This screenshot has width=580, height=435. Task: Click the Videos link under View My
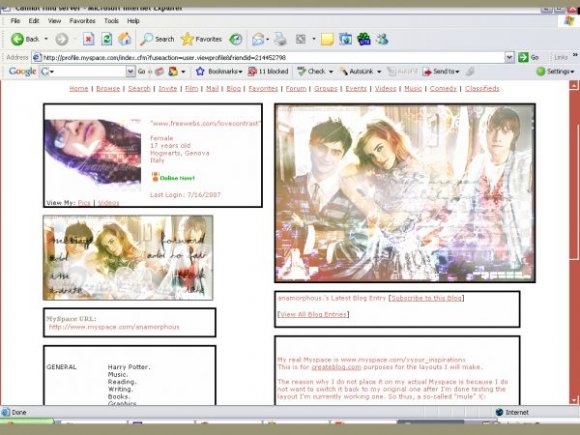(x=109, y=203)
